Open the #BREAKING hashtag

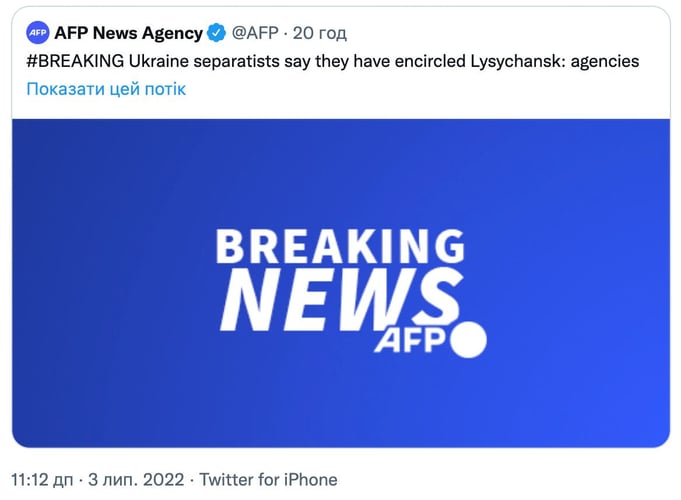click(75, 61)
